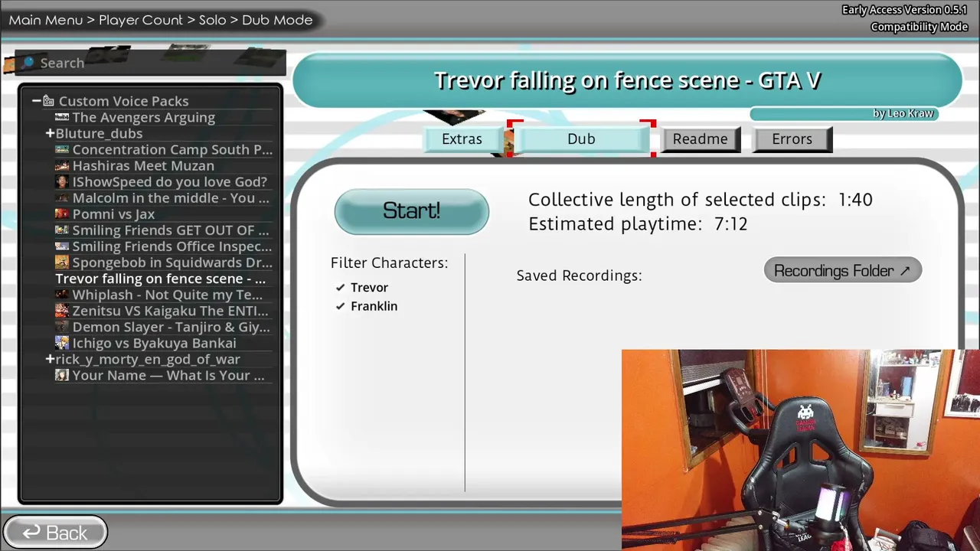The image size is (980, 551).
Task: Expand the Bluture_dubs folder
Action: (x=50, y=133)
